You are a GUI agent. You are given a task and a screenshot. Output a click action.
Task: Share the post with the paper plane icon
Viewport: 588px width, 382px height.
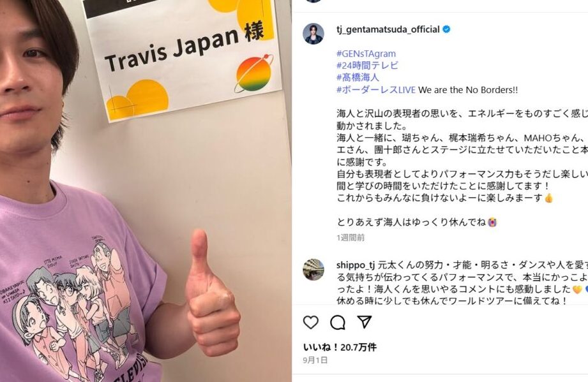(x=364, y=322)
